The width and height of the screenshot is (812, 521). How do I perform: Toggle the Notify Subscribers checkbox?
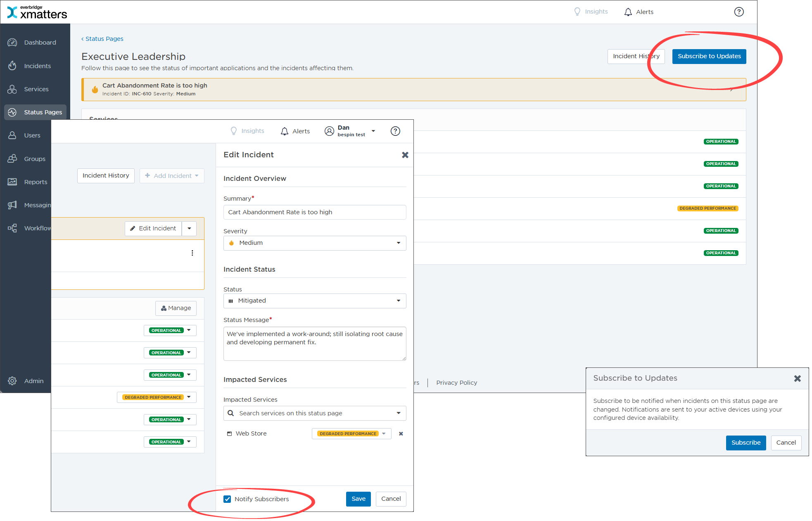227,499
